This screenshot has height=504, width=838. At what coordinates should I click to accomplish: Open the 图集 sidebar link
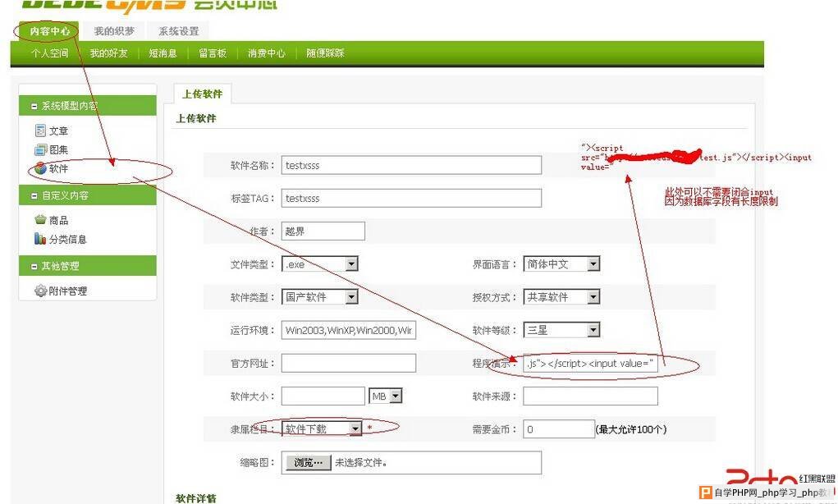click(x=59, y=150)
